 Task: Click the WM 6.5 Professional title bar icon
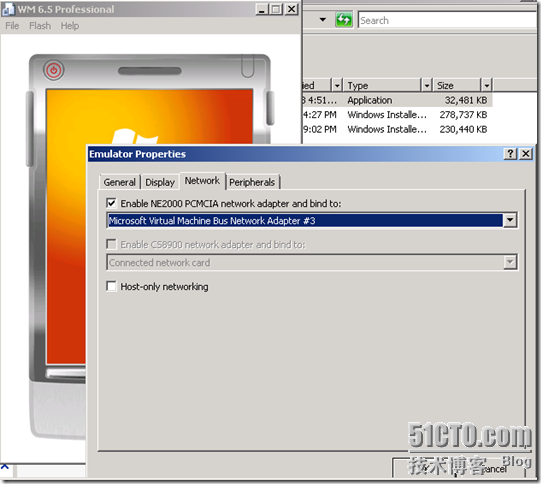[x=8, y=9]
